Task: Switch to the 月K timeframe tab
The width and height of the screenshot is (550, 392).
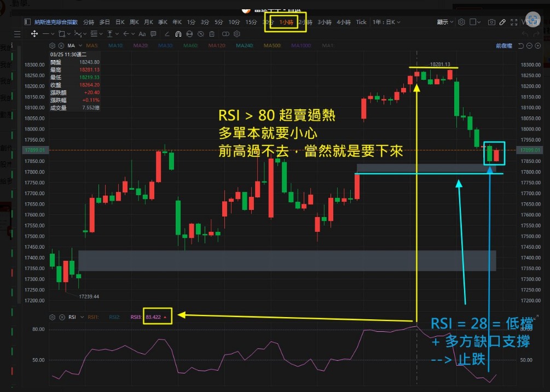Action: [x=148, y=22]
